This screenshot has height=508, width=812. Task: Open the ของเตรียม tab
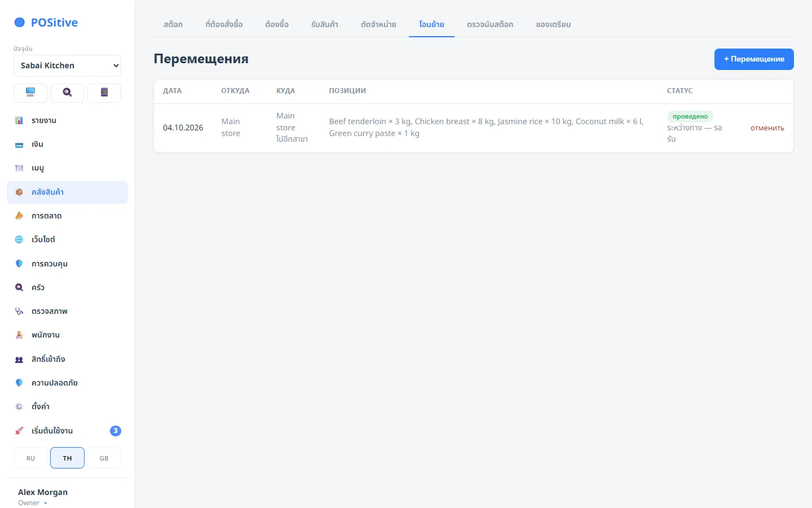tap(554, 24)
